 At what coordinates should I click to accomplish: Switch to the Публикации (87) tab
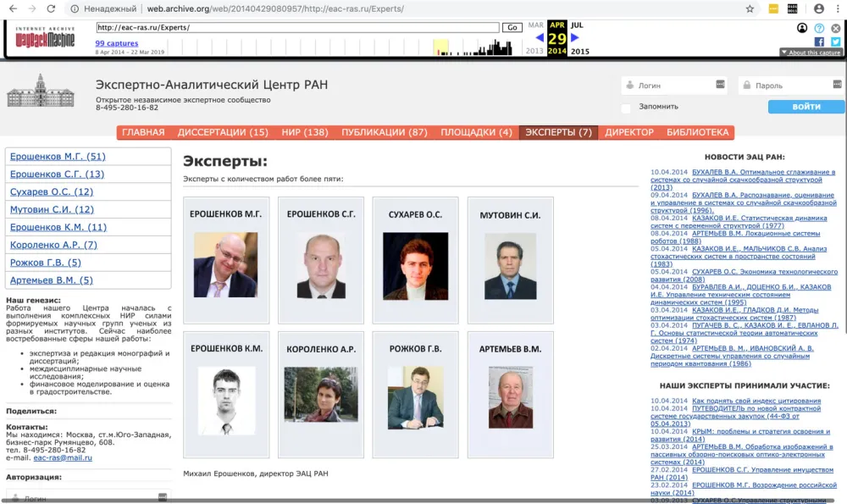coord(385,132)
